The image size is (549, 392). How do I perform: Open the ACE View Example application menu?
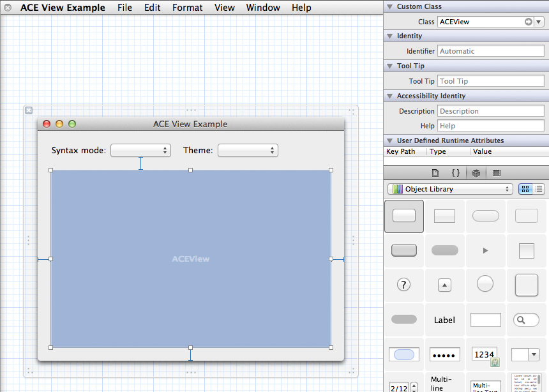point(63,8)
